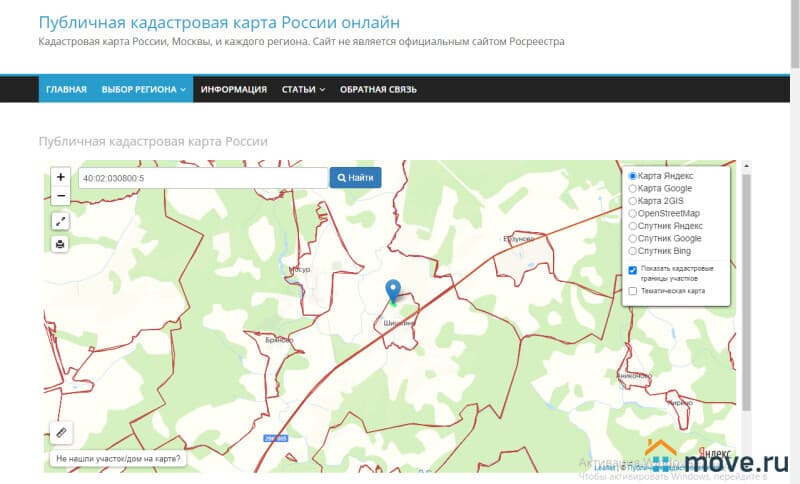This screenshot has height=484, width=800.
Task: Click the blue location pin marker
Action: tap(393, 291)
